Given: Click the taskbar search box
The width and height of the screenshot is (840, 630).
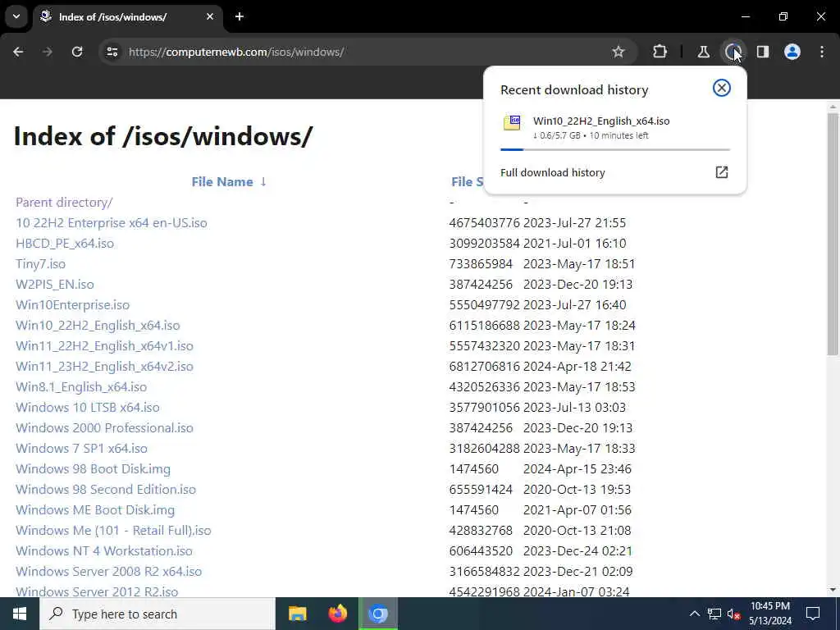Looking at the screenshot, I should tap(157, 614).
